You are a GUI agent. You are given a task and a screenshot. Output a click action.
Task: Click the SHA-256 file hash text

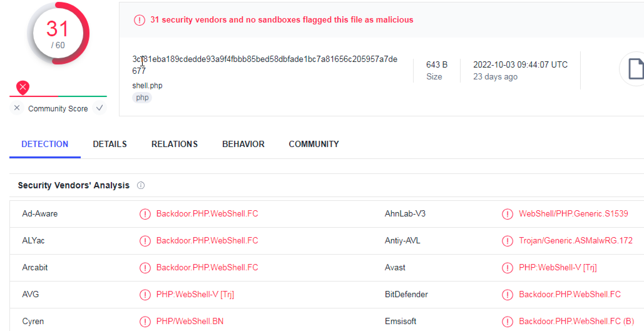pos(264,59)
